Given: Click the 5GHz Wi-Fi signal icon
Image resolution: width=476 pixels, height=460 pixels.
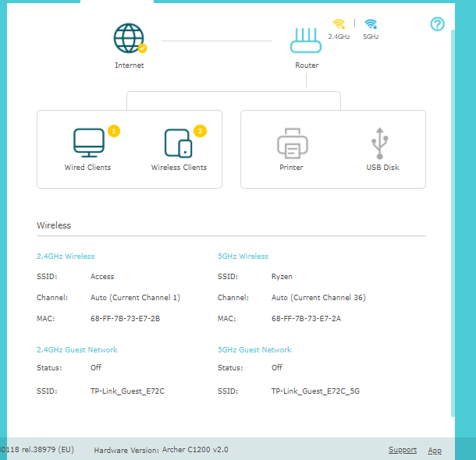Looking at the screenshot, I should [x=371, y=24].
